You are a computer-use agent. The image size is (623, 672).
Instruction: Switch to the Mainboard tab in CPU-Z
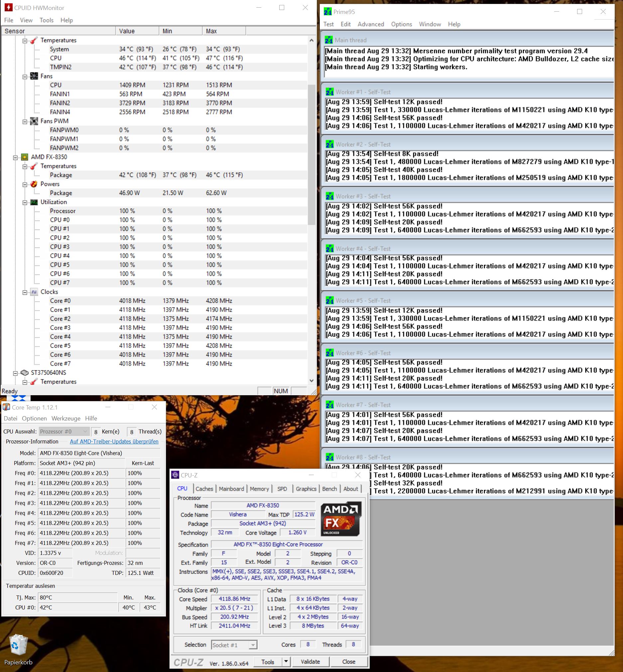tap(231, 489)
